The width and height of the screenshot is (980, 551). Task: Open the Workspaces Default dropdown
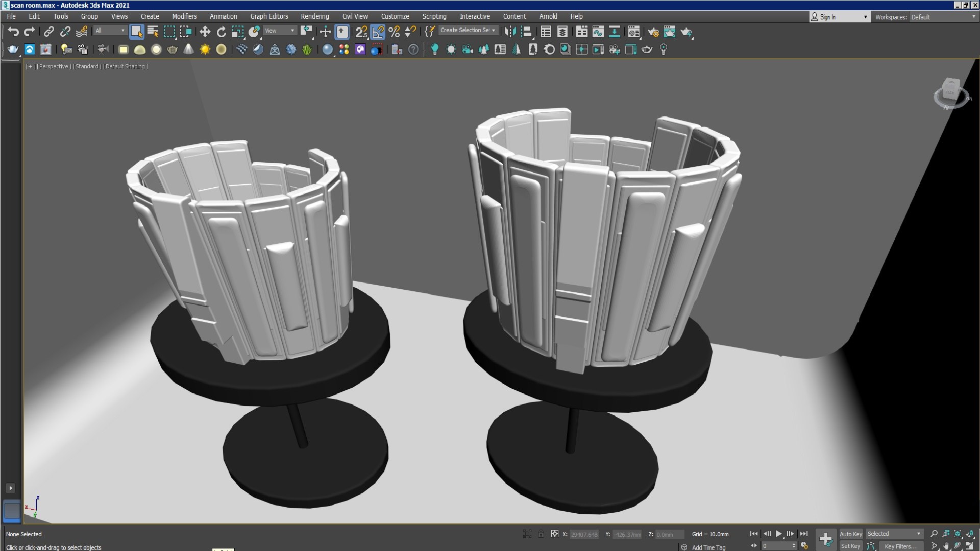pos(943,17)
